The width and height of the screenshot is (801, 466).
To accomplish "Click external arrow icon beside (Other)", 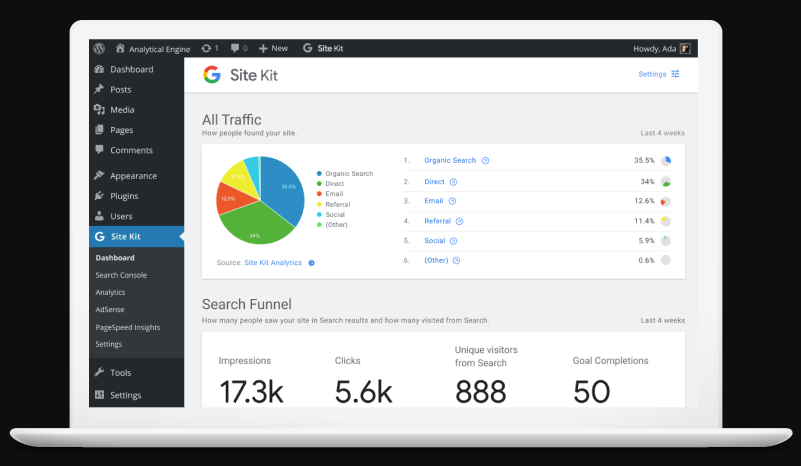I will click(457, 261).
